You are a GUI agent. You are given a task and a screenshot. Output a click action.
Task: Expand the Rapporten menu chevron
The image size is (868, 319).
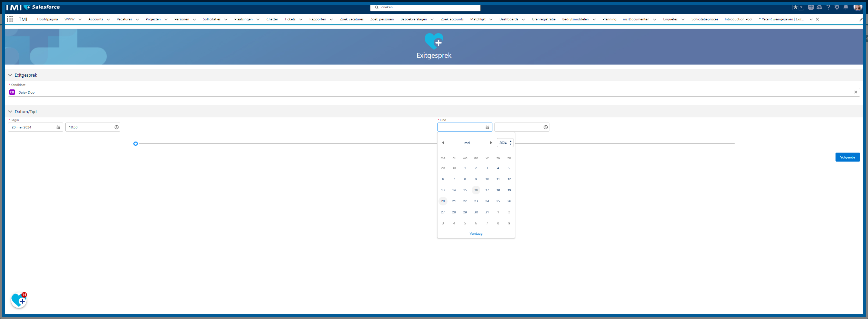[x=331, y=20]
